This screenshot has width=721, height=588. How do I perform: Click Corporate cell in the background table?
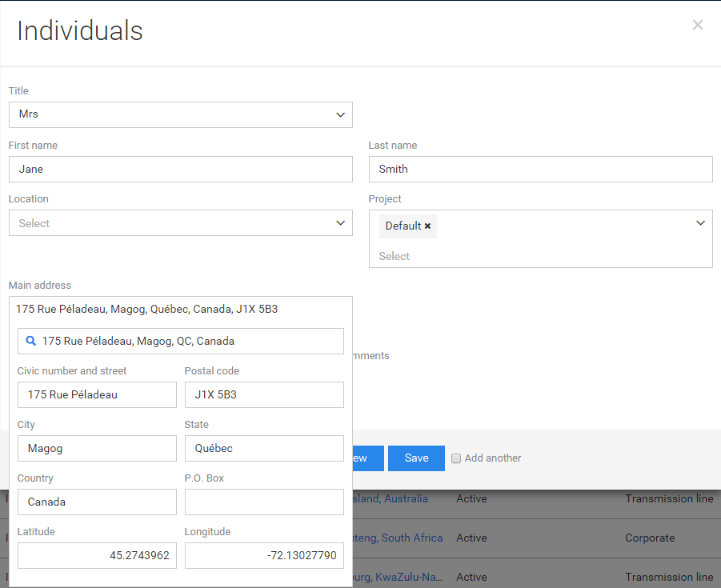click(650, 538)
